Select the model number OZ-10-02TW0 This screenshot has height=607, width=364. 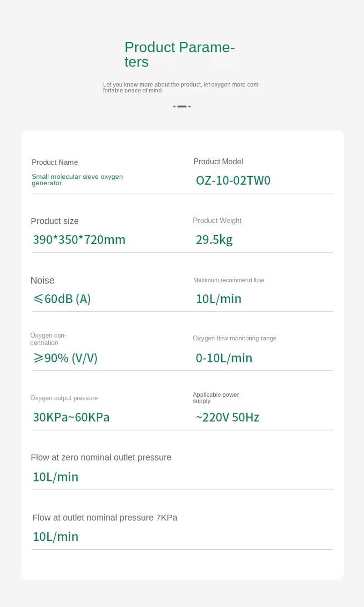tap(233, 181)
